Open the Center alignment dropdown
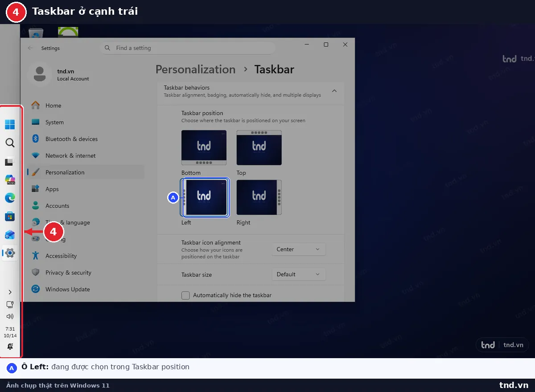Image resolution: width=535 pixels, height=392 pixels. 299,249
